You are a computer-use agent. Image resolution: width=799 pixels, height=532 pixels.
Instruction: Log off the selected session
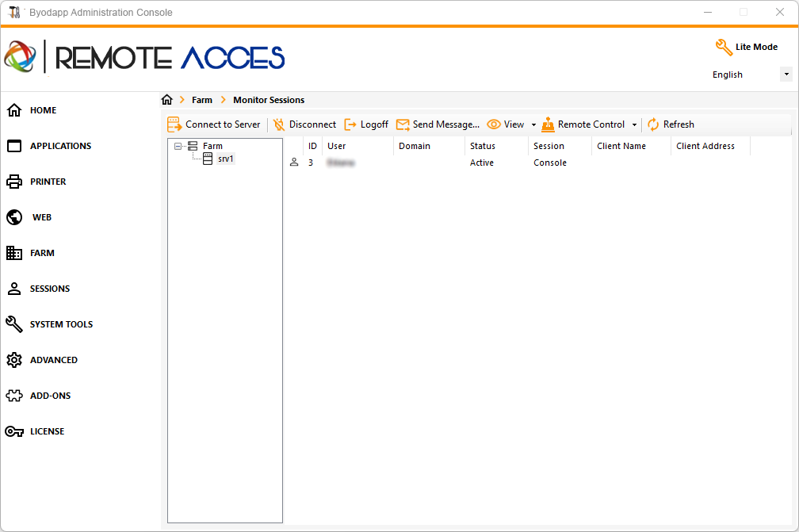pos(374,124)
